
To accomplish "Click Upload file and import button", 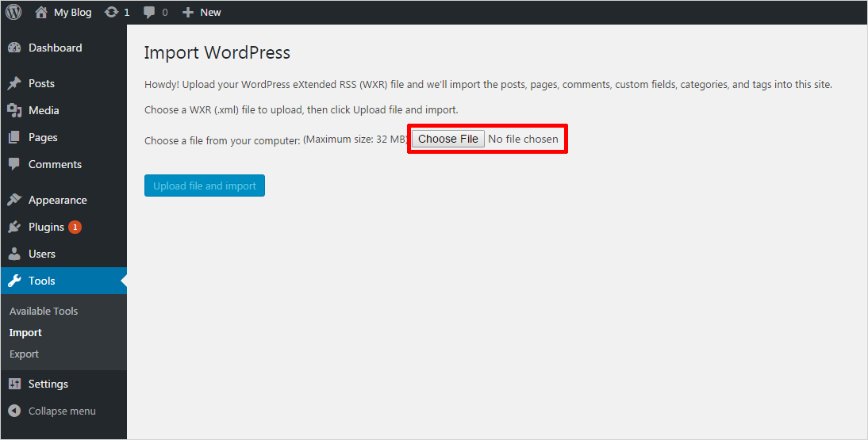I will click(204, 186).
